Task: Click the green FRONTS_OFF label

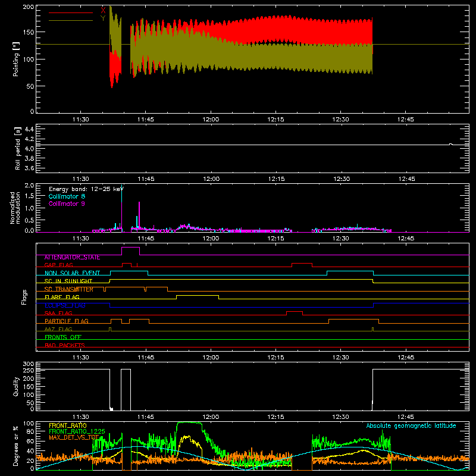Action: click(63, 337)
